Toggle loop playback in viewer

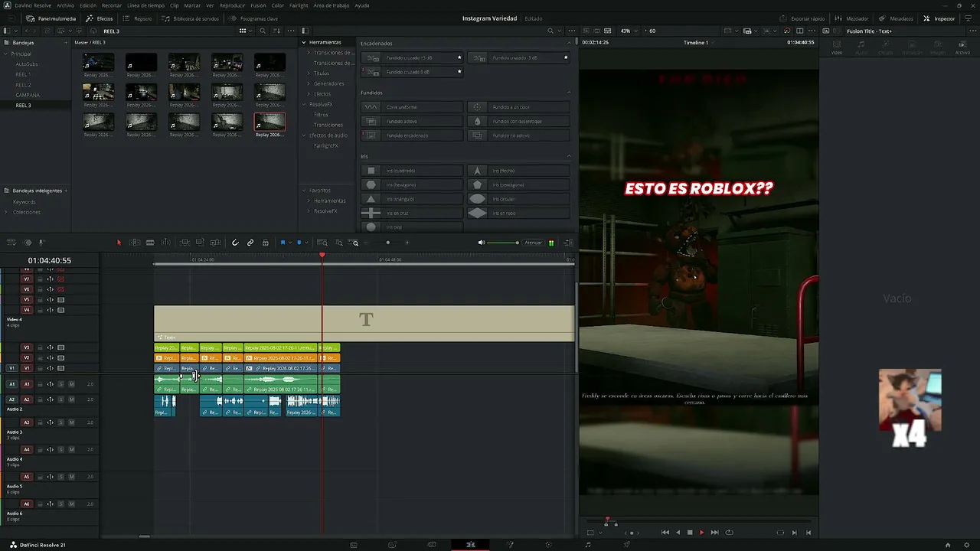729,533
